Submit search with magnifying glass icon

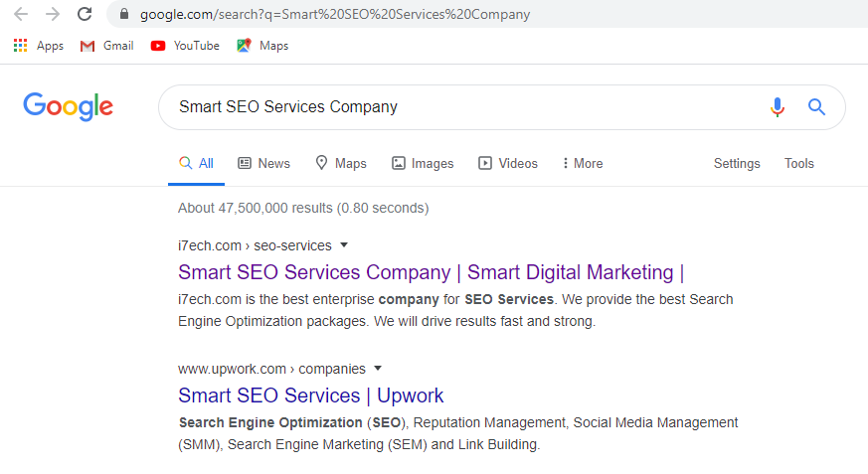tap(816, 106)
